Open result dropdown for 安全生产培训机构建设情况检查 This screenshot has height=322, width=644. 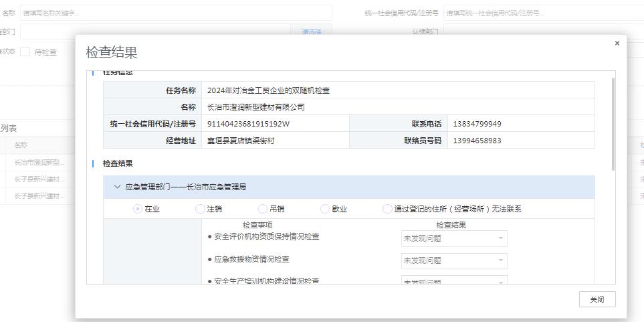coord(454,280)
